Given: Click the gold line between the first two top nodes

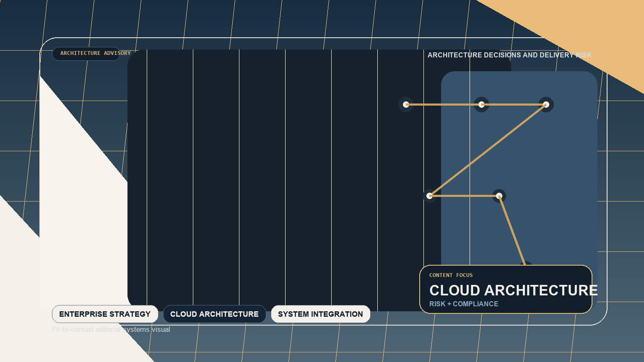Looking at the screenshot, I should (444, 105).
